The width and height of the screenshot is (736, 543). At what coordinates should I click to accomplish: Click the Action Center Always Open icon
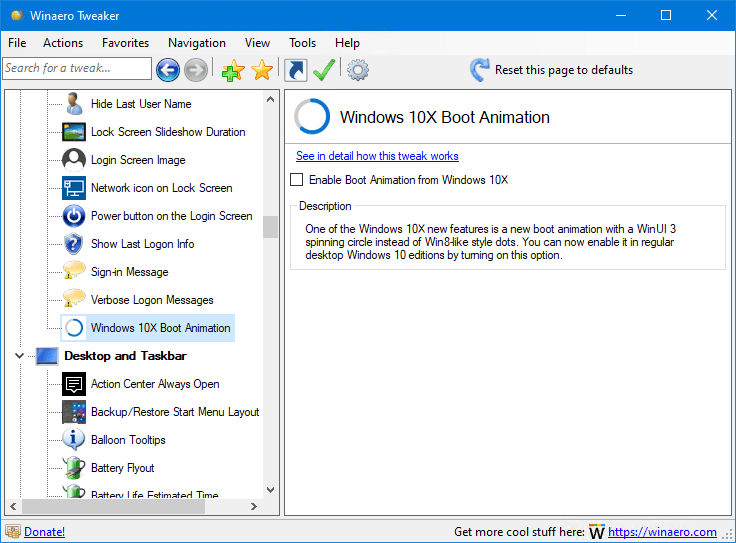(x=74, y=384)
